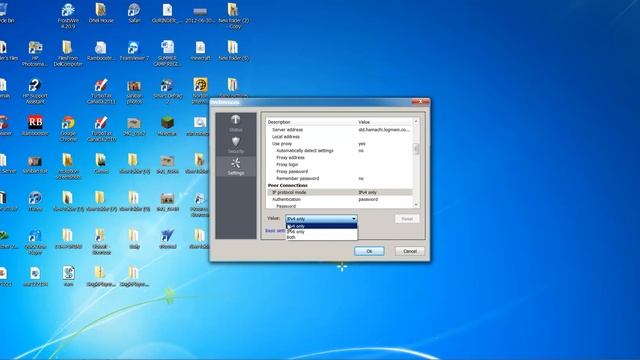Select the iTunes desktop shortcut

tap(35, 201)
